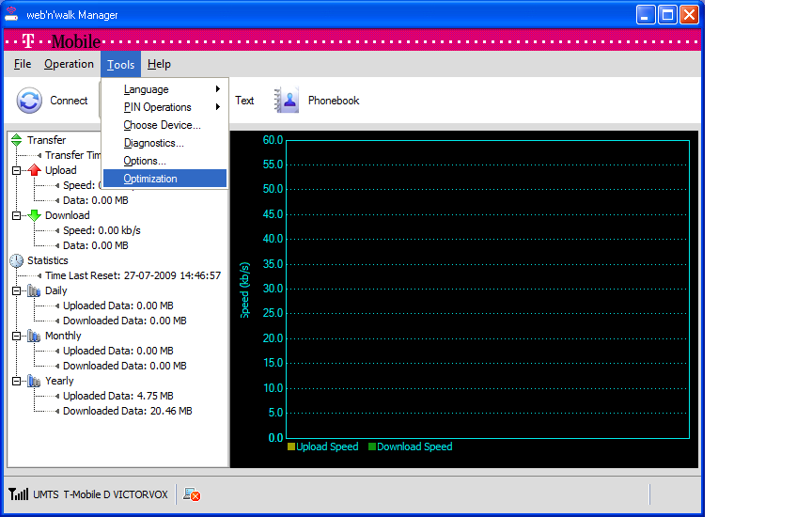Collapse the Download tree node
The height and width of the screenshot is (517, 812).
tap(17, 215)
